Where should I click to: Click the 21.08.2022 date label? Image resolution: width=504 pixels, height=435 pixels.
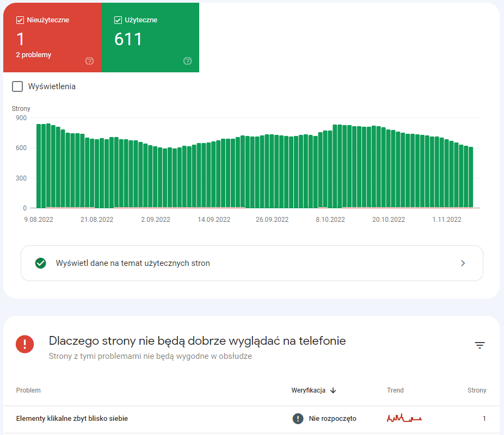click(x=97, y=220)
